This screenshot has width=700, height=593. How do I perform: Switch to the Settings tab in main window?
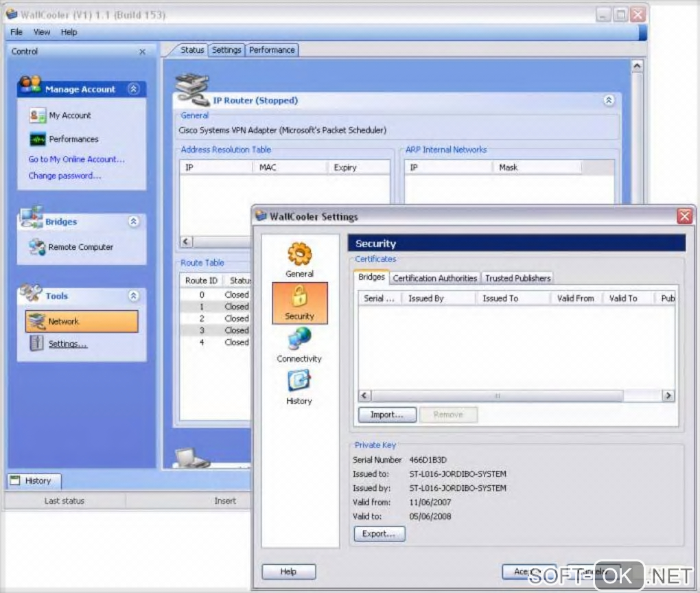pyautogui.click(x=226, y=50)
